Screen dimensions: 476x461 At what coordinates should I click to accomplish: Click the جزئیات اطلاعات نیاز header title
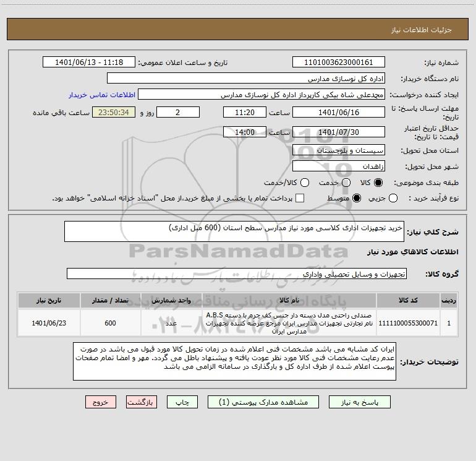(x=422, y=30)
